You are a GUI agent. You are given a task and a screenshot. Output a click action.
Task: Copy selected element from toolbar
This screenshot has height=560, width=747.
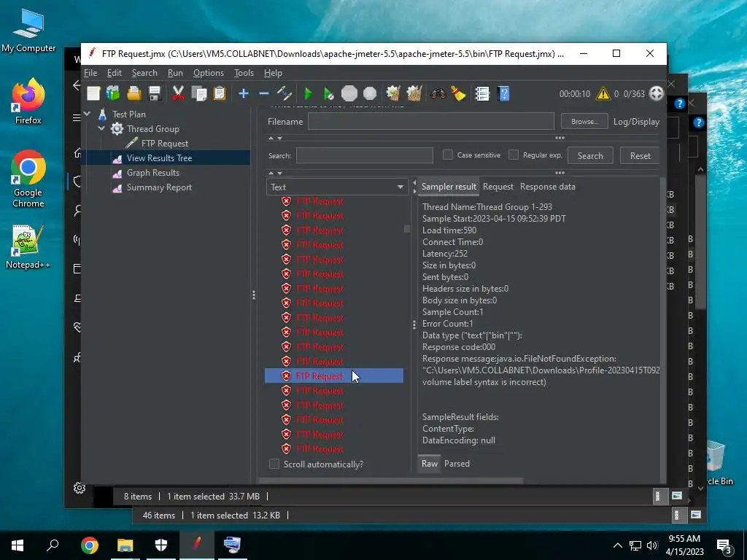click(x=198, y=93)
